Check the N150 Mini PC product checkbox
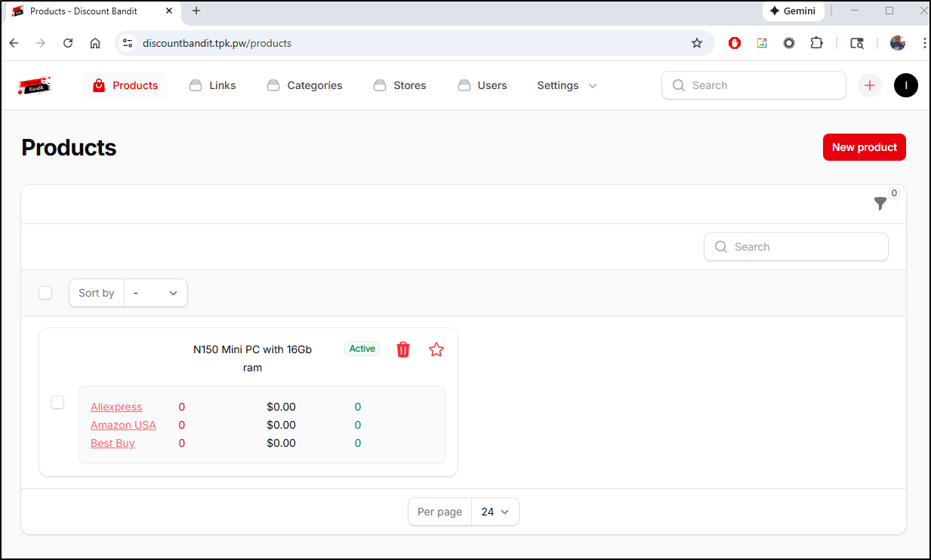 click(57, 402)
